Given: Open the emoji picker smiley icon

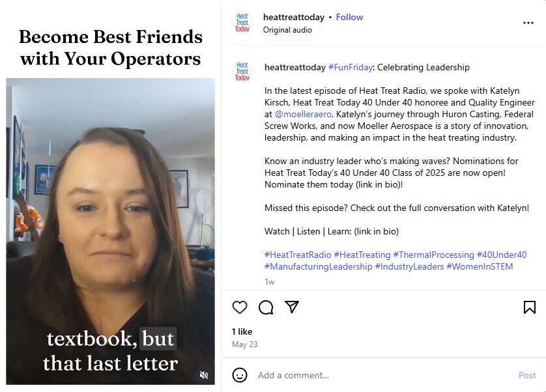Looking at the screenshot, I should [240, 375].
